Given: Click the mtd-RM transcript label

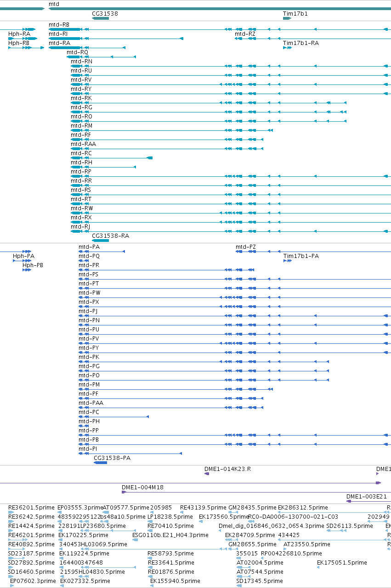Looking at the screenshot, I should tap(82, 126).
